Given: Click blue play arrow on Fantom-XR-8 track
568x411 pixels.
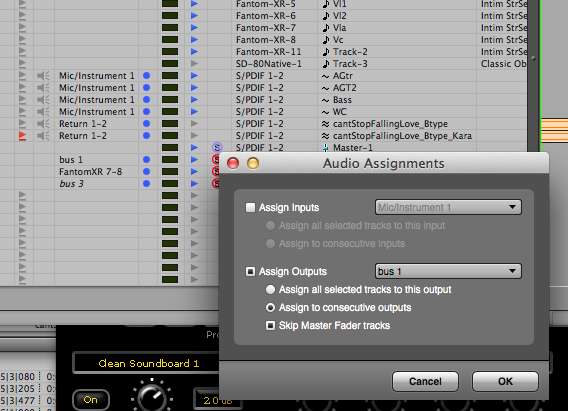Looking at the screenshot, I should [195, 39].
